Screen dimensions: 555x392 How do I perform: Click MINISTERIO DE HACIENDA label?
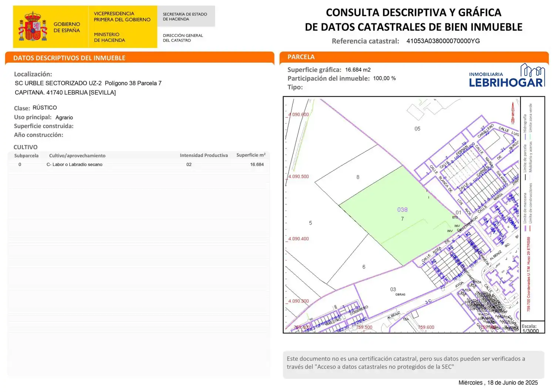click(110, 37)
